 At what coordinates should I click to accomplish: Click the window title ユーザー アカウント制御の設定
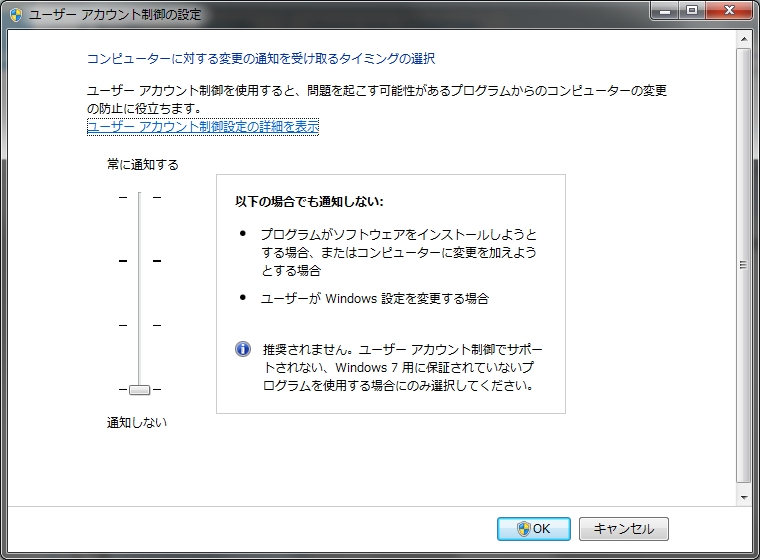click(x=115, y=15)
